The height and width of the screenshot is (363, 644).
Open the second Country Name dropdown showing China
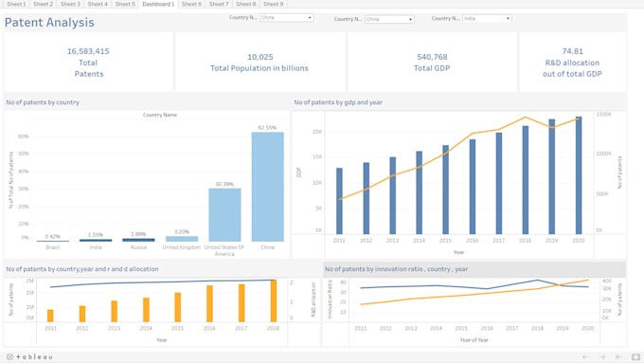coord(389,19)
